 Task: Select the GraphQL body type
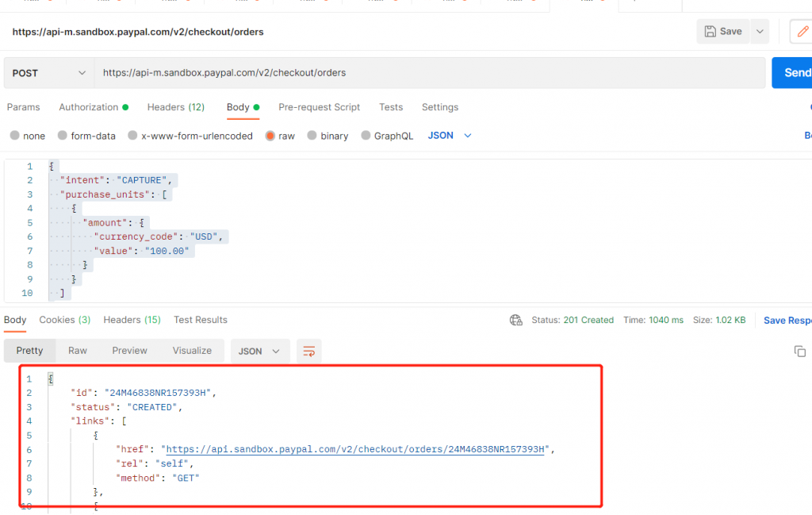pos(387,136)
